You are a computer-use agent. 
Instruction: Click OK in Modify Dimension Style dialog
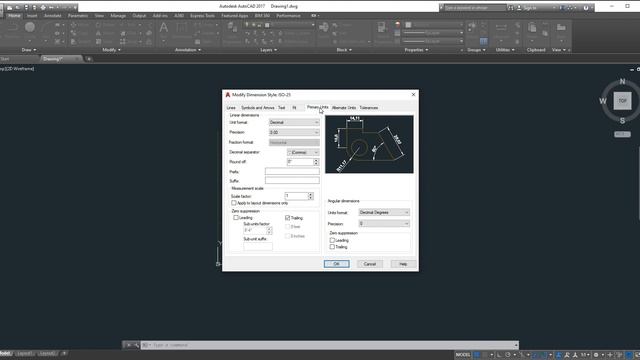point(337,264)
